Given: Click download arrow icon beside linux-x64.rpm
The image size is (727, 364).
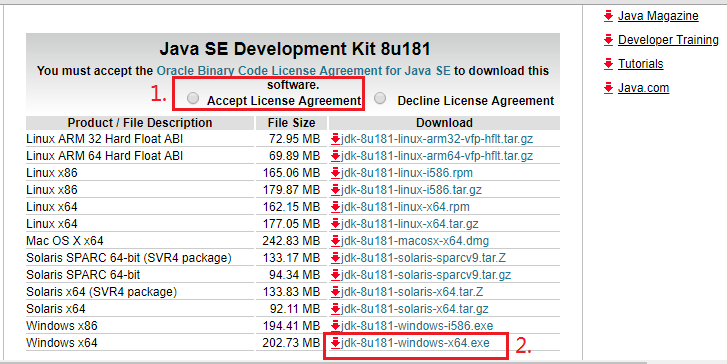Looking at the screenshot, I should click(335, 207).
